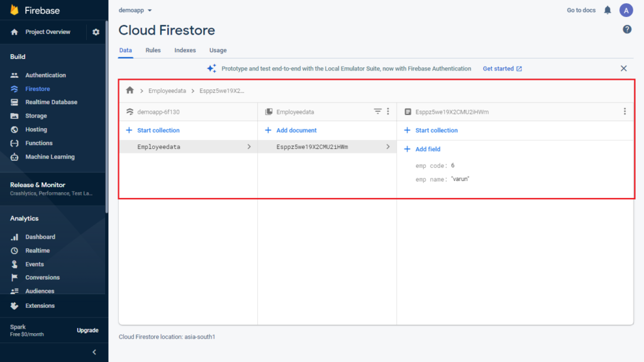Open Authentication in the sidebar
This screenshot has height=362, width=644.
point(45,75)
